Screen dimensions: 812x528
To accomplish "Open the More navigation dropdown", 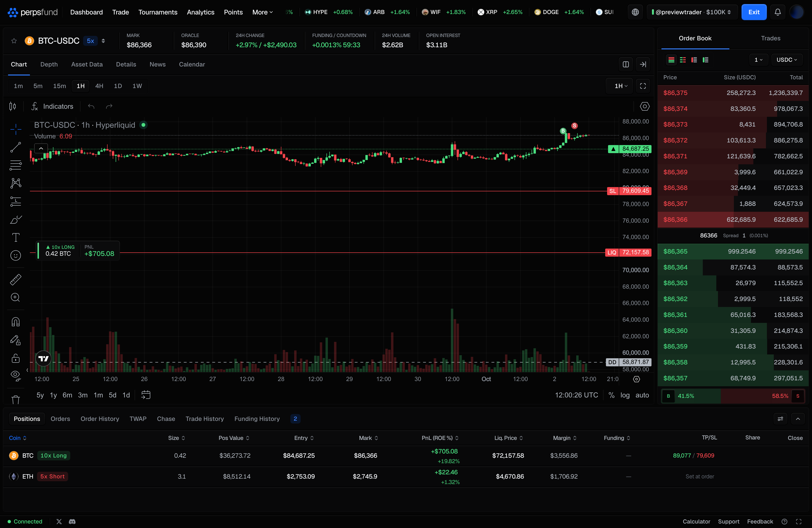I will pos(262,12).
